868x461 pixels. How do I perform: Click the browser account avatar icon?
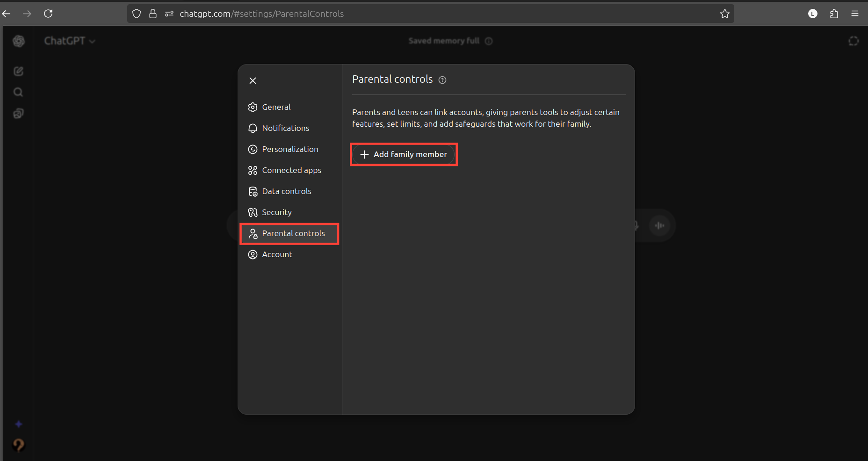[x=813, y=14]
